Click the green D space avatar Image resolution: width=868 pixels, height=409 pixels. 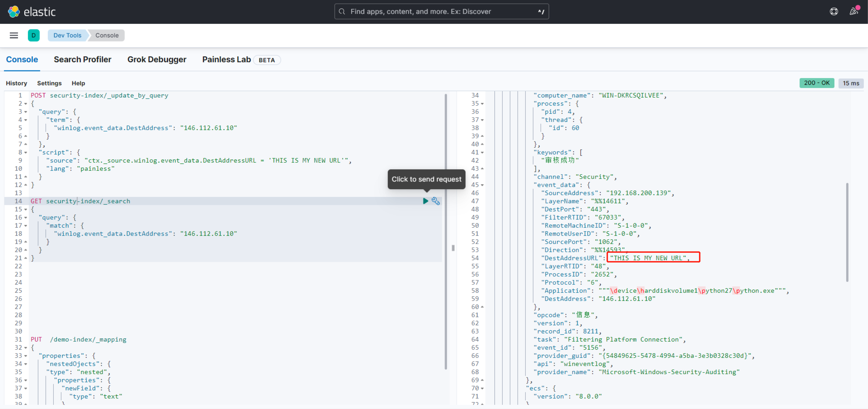click(x=34, y=35)
